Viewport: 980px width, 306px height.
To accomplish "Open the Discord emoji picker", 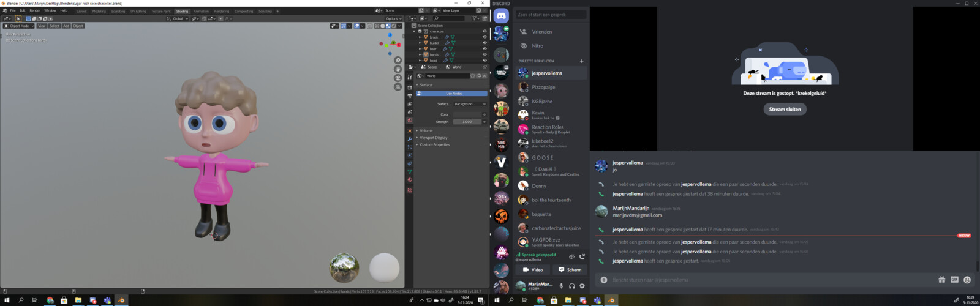I will [967, 280].
